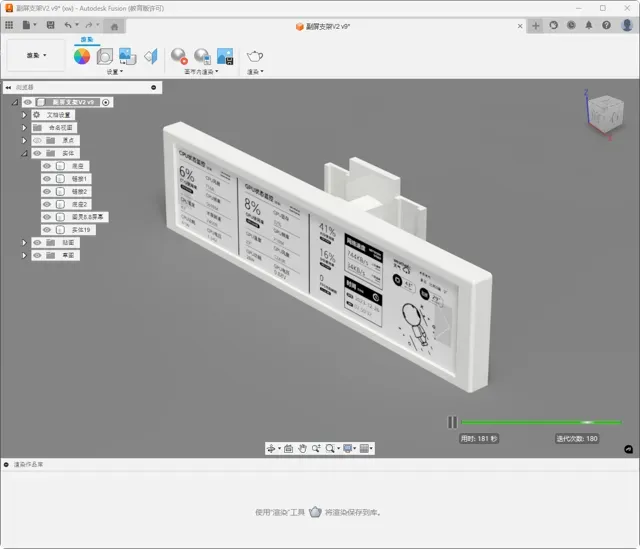Toggle visibility of body 底座2
The height and width of the screenshot is (549, 640).
47,204
